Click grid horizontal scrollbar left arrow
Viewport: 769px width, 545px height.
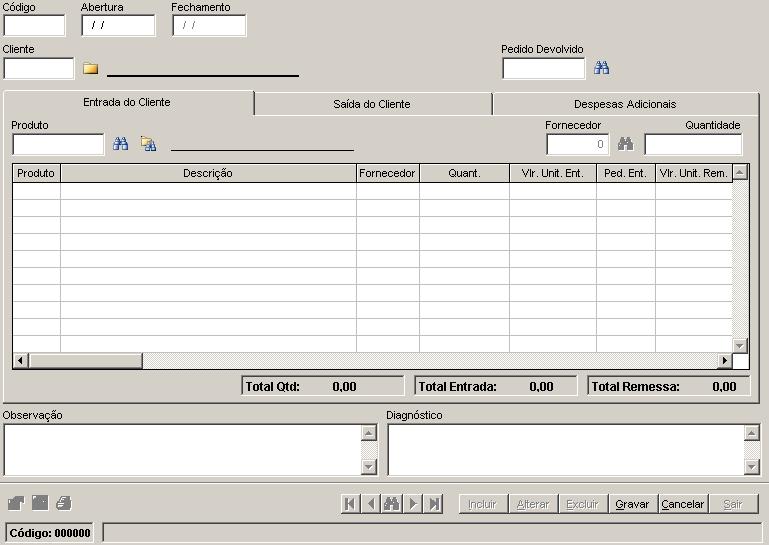20,361
